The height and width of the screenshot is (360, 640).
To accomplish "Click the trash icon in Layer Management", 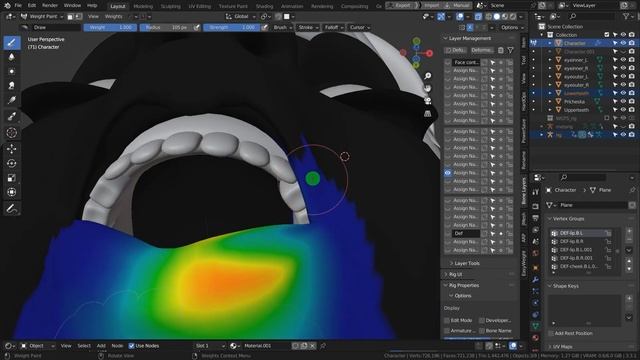I will [501, 50].
